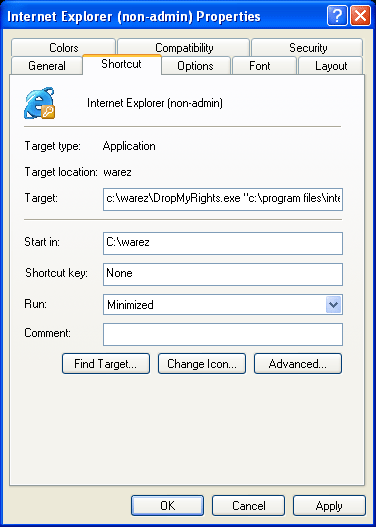Open the Options tab
The image size is (376, 527).
coord(195,66)
